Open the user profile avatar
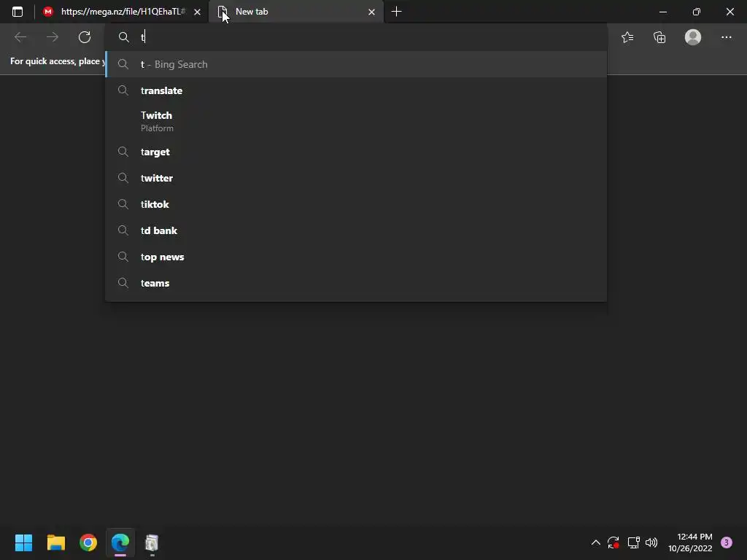The height and width of the screenshot is (560, 747). pyautogui.click(x=693, y=37)
